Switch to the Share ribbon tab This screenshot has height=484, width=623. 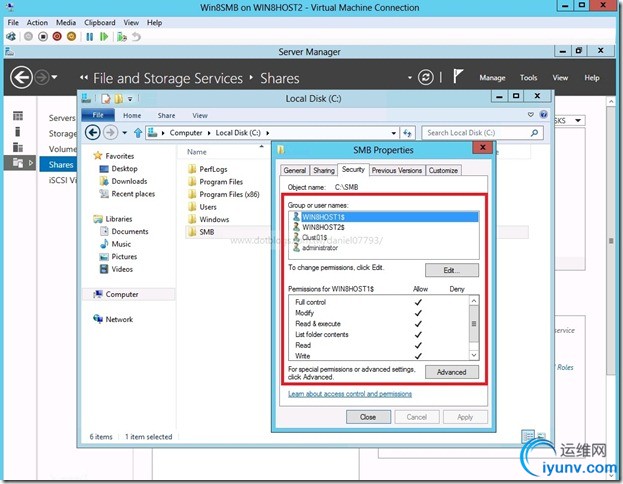166,115
